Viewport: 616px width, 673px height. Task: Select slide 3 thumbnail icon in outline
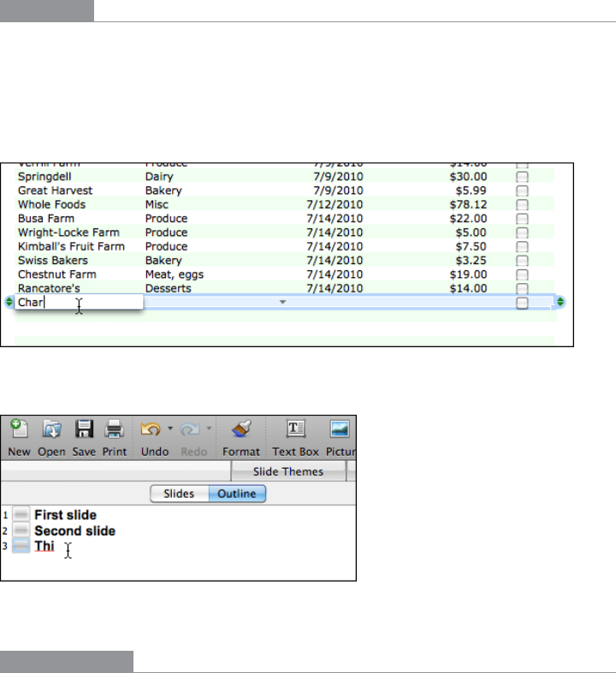21,546
